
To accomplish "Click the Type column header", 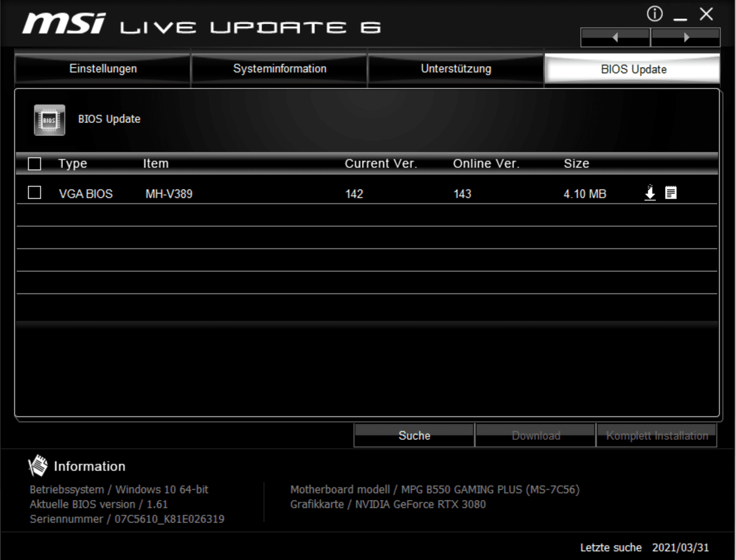I will click(x=73, y=163).
